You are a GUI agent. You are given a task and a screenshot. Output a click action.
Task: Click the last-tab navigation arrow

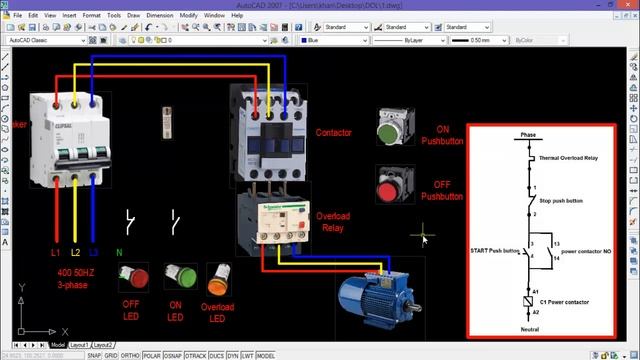point(42,345)
